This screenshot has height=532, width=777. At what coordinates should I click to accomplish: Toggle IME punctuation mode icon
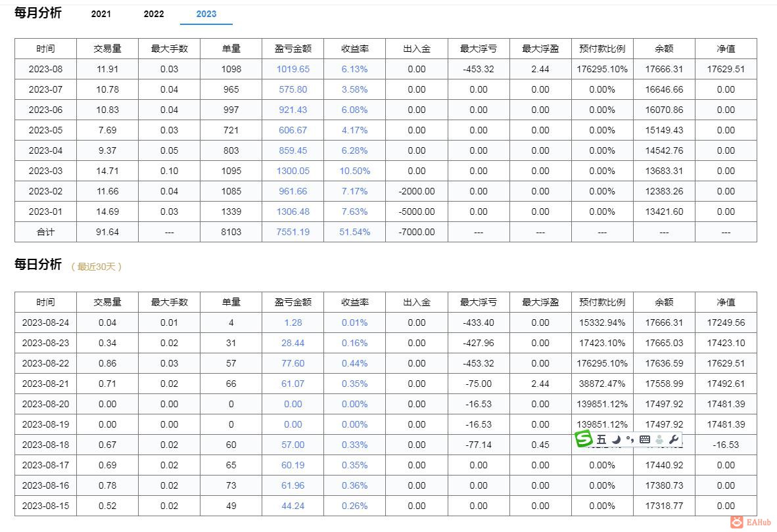630,440
